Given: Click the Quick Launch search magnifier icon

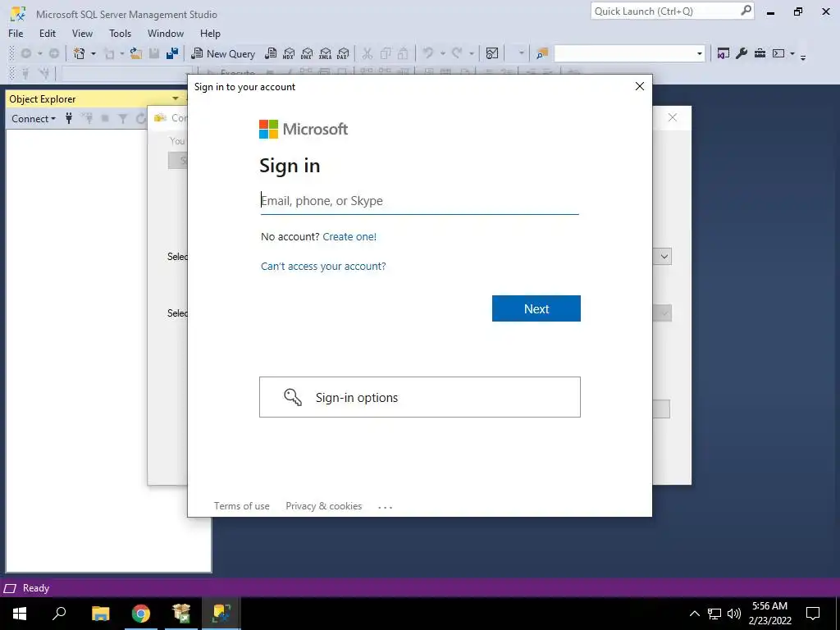Looking at the screenshot, I should (x=746, y=11).
